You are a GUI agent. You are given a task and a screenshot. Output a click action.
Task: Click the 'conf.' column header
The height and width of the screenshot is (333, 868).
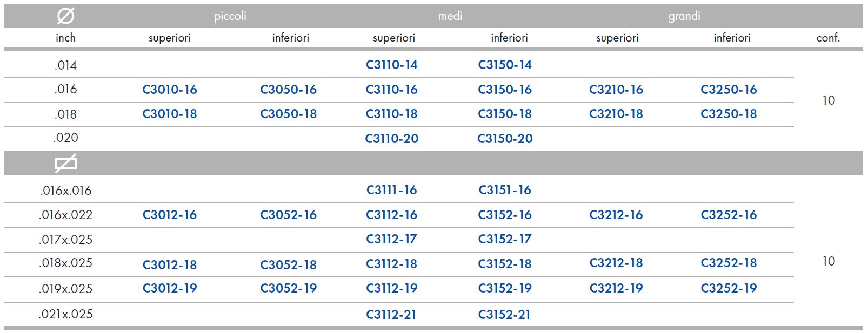(828, 38)
